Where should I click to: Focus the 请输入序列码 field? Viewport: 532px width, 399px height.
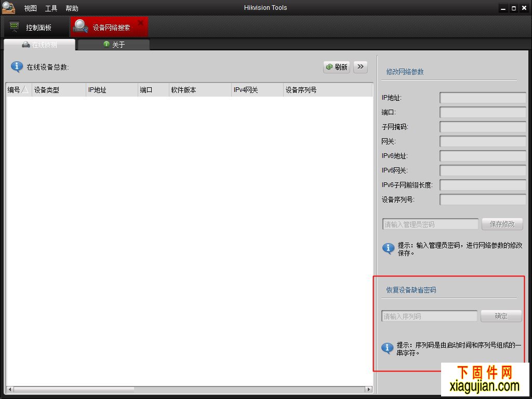(x=429, y=316)
